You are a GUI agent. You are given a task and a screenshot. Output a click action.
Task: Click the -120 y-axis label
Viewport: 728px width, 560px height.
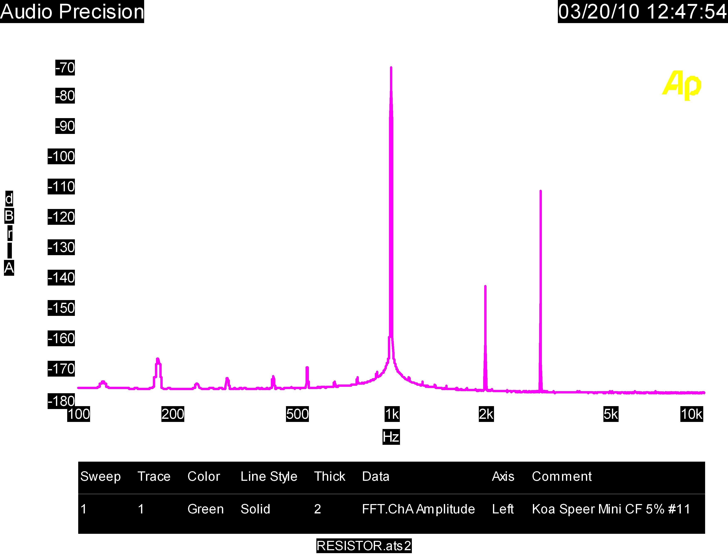[61, 217]
